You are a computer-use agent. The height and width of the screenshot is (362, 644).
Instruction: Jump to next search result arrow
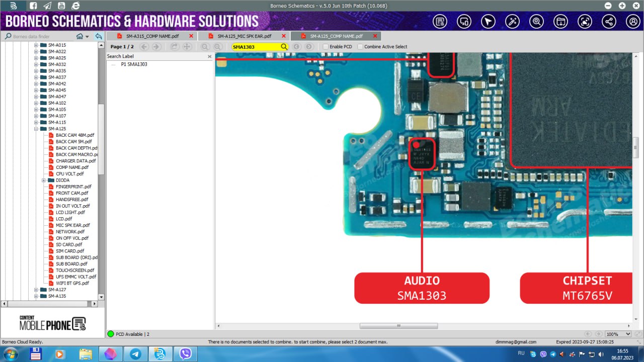309,47
